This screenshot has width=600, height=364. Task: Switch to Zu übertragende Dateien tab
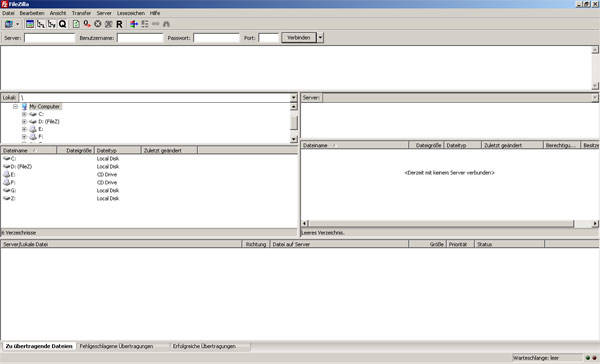click(39, 346)
